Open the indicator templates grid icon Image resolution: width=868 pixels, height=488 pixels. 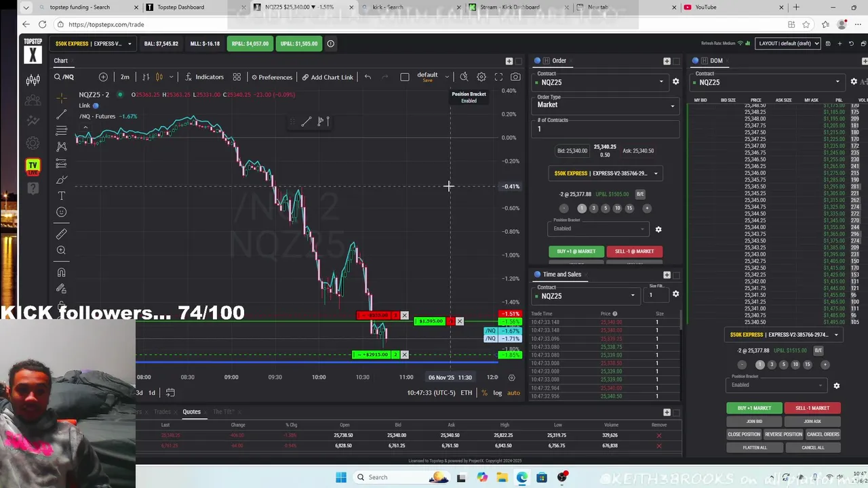coord(237,77)
